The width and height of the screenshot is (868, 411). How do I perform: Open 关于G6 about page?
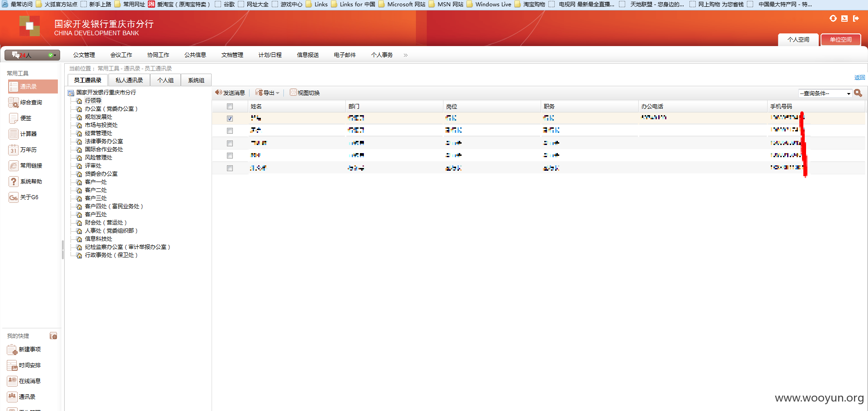24,197
